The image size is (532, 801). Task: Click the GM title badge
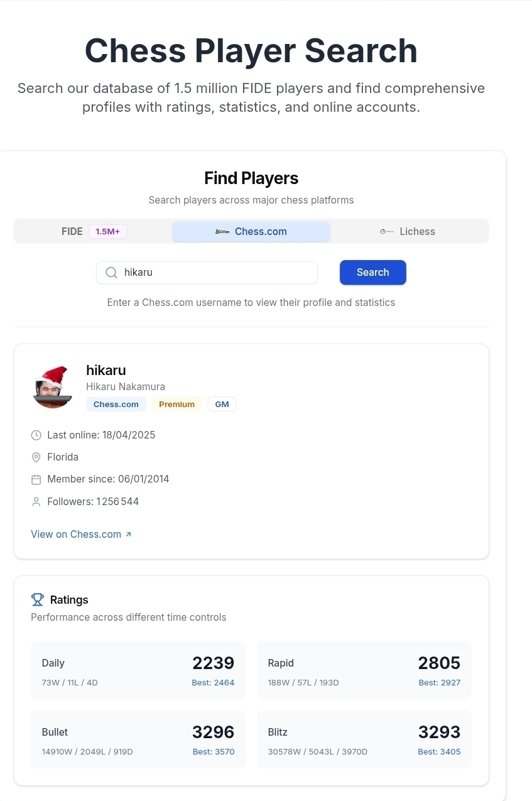(222, 404)
